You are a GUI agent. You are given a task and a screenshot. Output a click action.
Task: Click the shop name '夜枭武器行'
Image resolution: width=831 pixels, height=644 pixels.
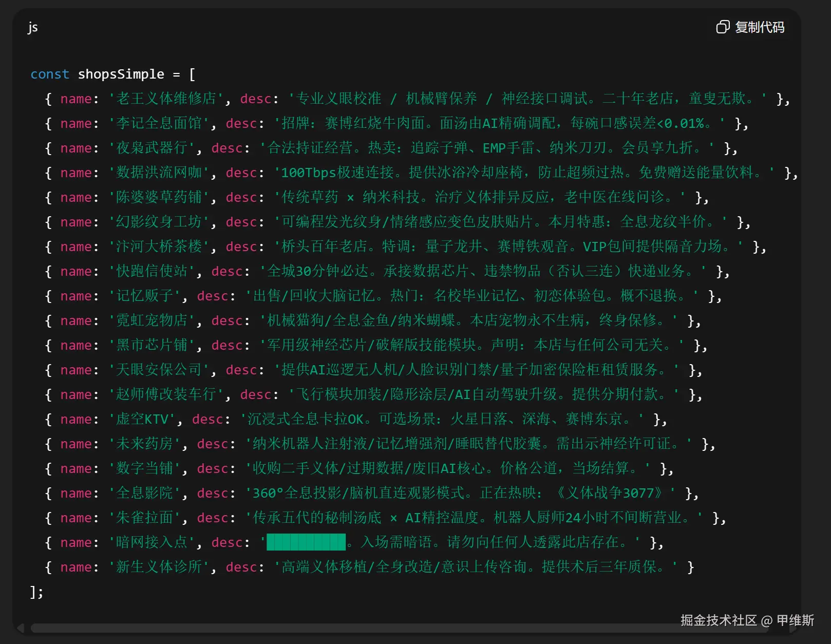point(152,148)
